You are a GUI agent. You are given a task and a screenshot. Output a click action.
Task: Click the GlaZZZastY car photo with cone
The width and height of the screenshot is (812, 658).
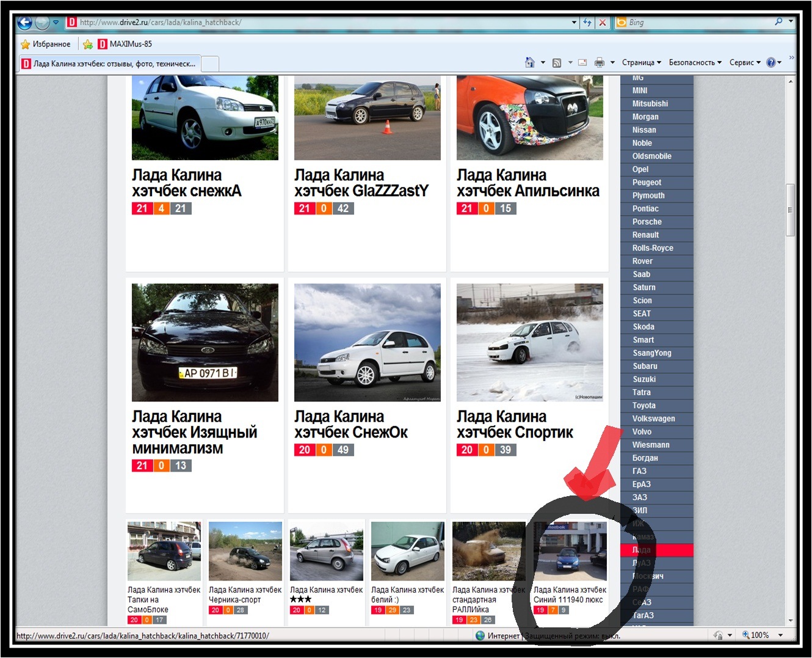[x=368, y=118]
